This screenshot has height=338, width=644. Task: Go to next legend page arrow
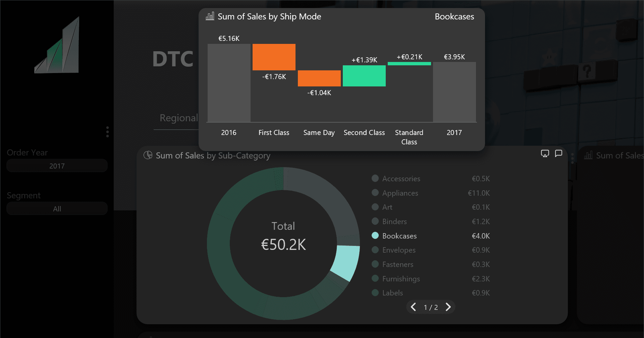click(448, 307)
